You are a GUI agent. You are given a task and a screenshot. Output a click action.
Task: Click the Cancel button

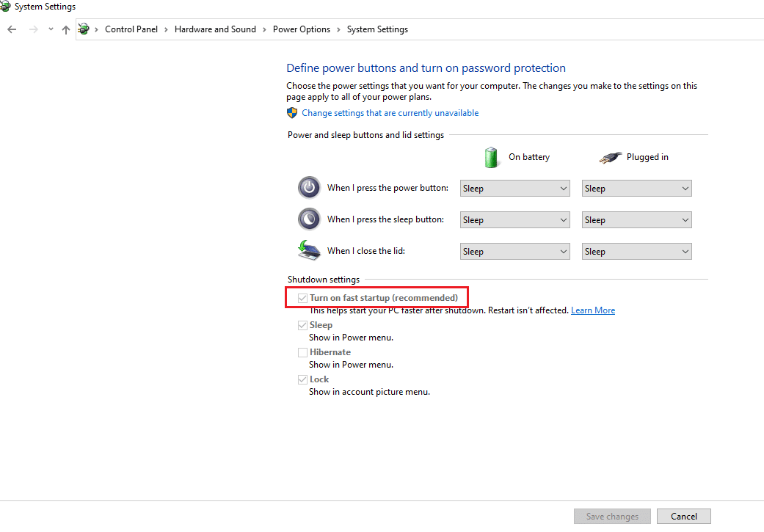point(684,517)
